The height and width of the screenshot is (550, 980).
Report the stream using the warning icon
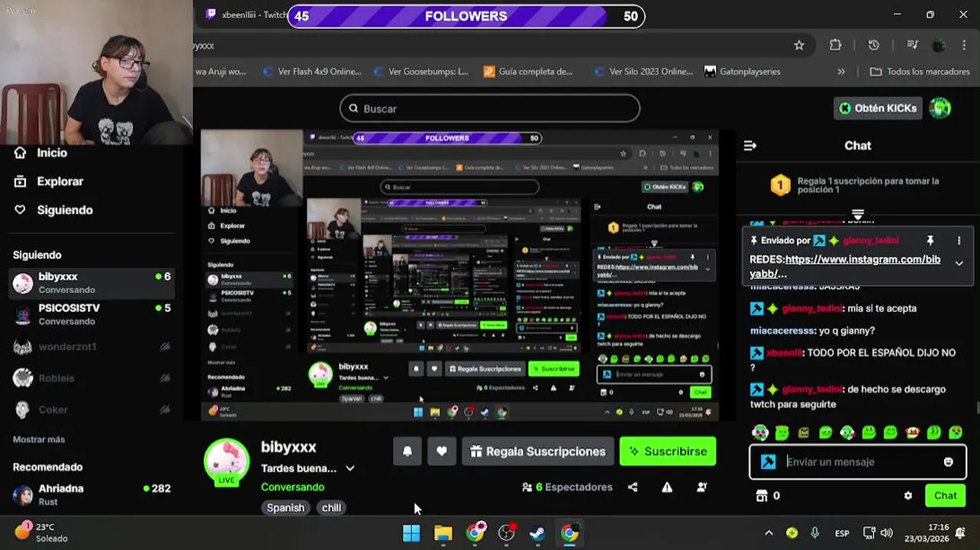click(667, 487)
